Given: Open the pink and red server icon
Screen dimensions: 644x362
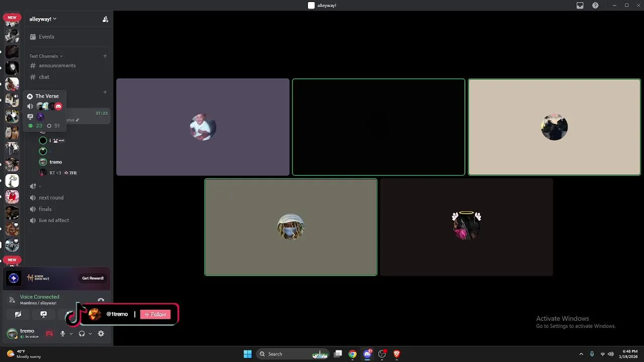Looking at the screenshot, I should point(12,197).
